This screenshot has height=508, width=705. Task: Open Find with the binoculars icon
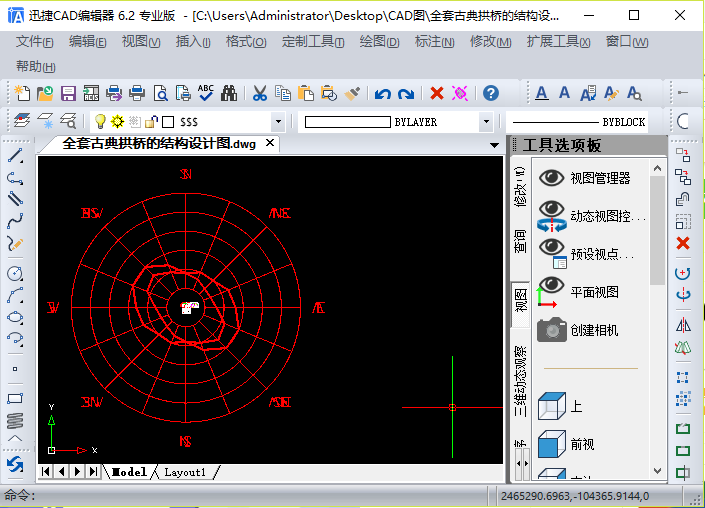[229, 93]
